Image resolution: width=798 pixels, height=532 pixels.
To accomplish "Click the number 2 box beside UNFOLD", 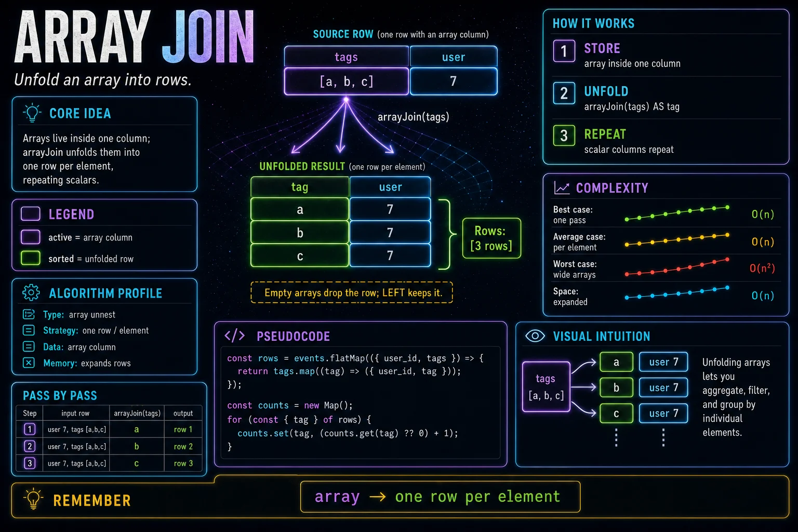I will pos(564,94).
